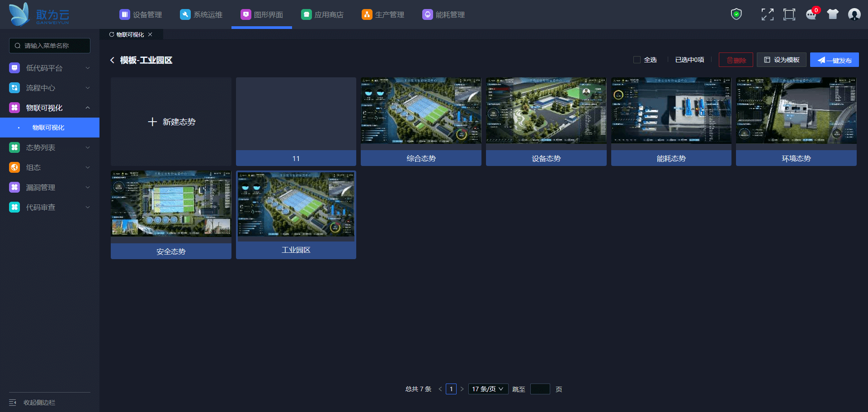Expand the 流程中心 menu chevron
This screenshot has height=412, width=868.
point(88,88)
